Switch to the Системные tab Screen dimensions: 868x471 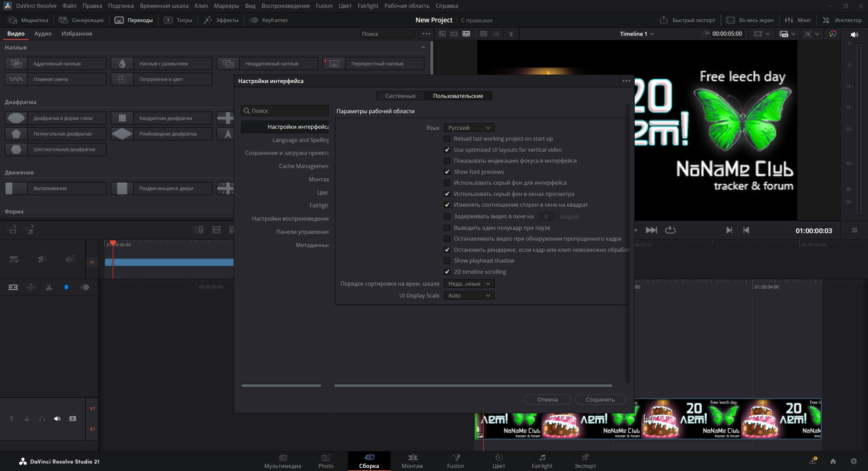(x=400, y=96)
